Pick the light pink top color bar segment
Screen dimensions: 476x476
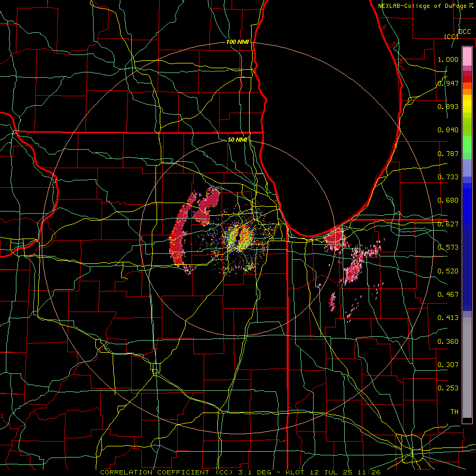pyautogui.click(x=467, y=57)
